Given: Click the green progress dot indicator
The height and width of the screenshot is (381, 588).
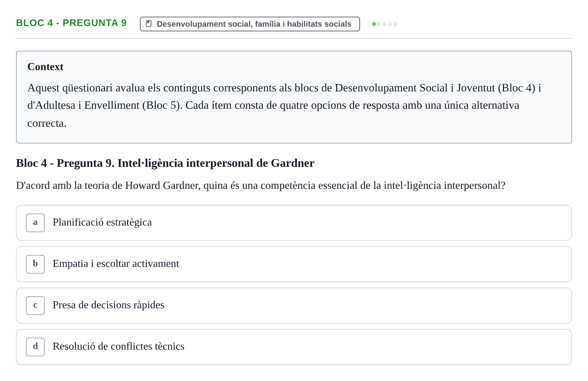Looking at the screenshot, I should 374,24.
